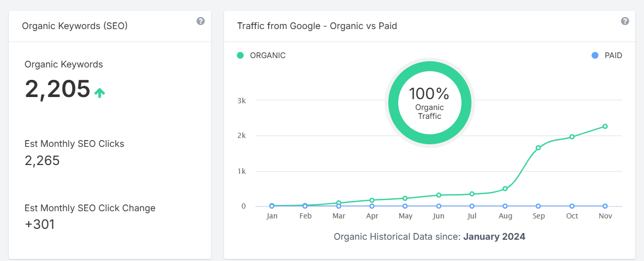The width and height of the screenshot is (644, 261).
Task: Click the Apr organic data point
Action: click(372, 200)
